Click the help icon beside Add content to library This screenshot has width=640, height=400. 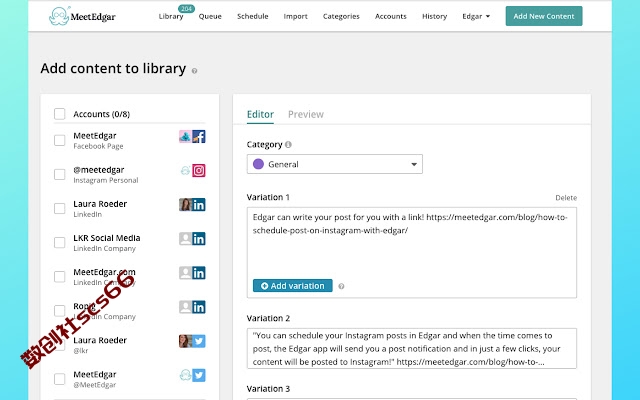click(194, 71)
